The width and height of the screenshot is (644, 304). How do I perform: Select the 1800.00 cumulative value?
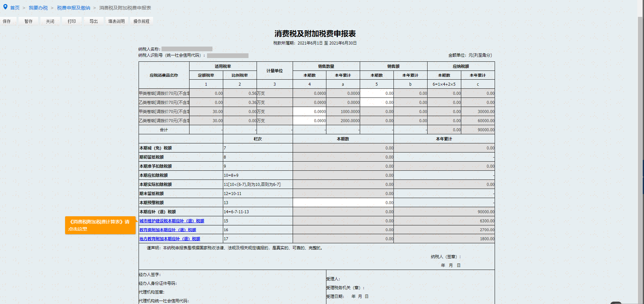click(x=444, y=239)
